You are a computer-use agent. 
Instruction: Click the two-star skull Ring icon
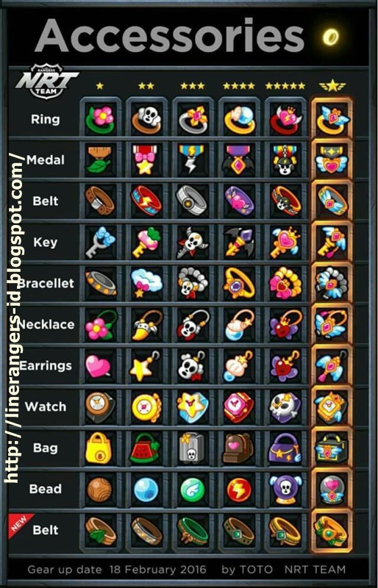pos(146,119)
